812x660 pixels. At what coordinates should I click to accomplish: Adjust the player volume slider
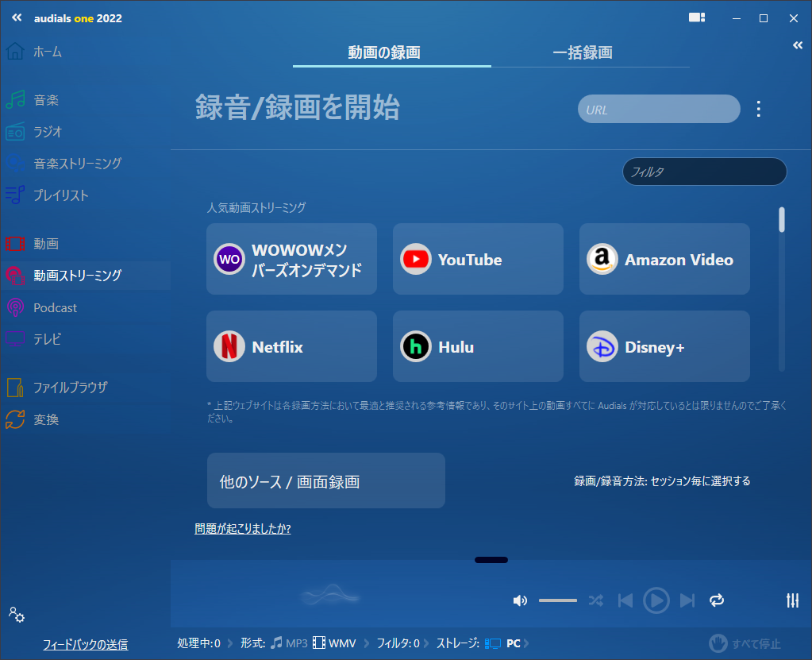[558, 600]
